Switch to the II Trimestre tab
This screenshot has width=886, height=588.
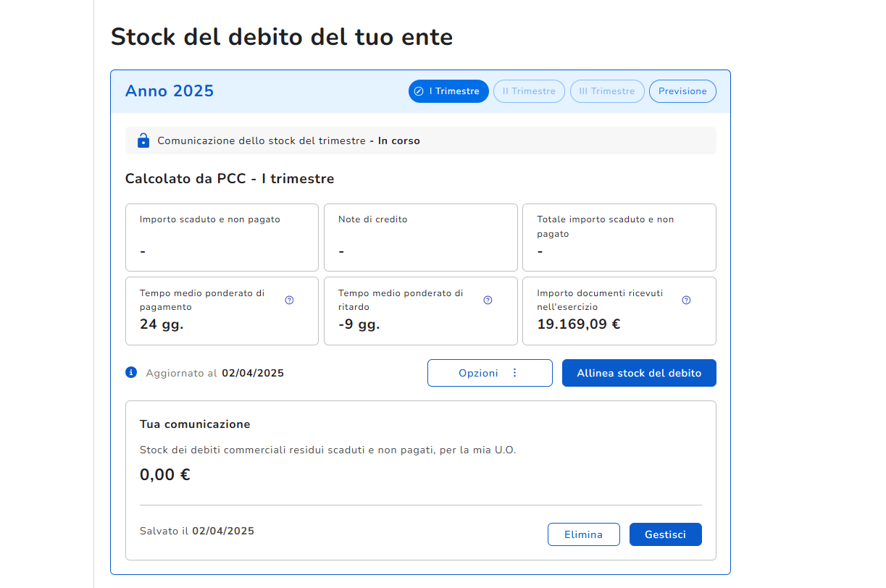(529, 91)
